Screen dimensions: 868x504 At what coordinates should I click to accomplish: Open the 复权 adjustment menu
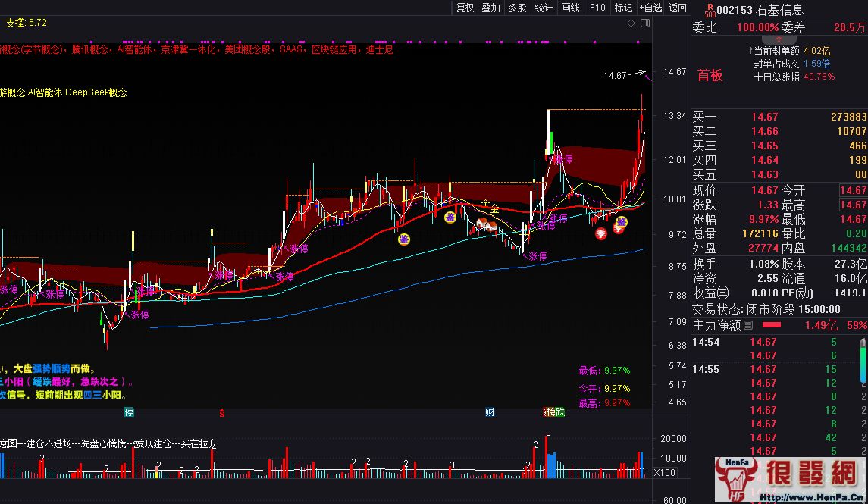(x=465, y=8)
